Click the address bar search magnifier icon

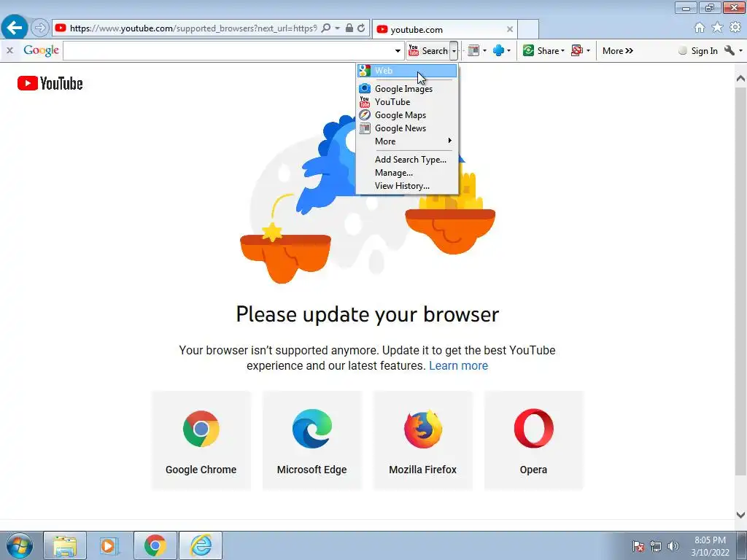coord(326,28)
